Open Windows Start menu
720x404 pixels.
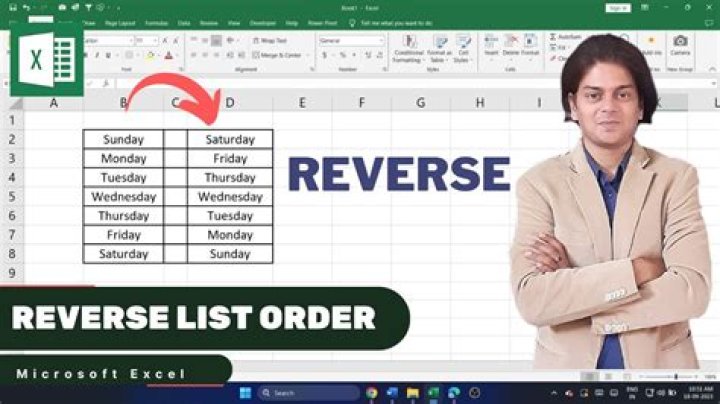(x=246, y=393)
